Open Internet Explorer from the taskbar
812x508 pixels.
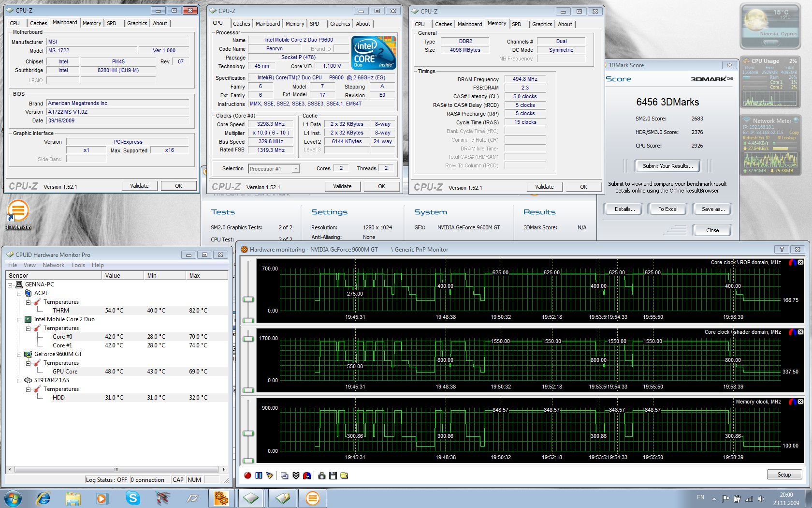(x=43, y=498)
